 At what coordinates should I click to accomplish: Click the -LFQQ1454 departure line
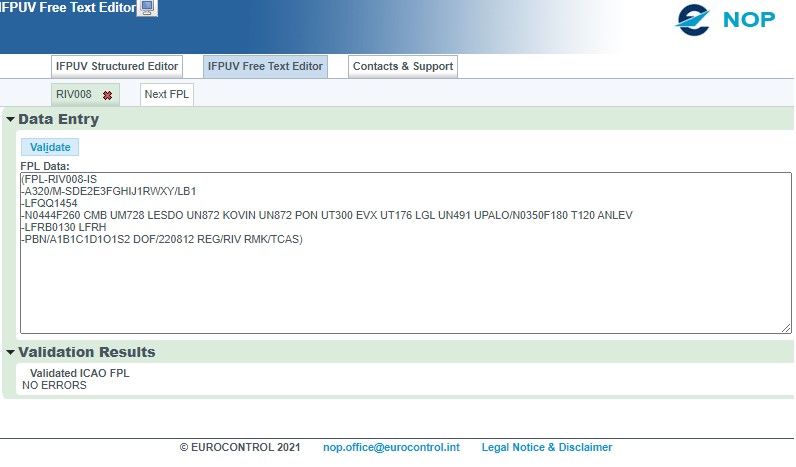pos(49,203)
